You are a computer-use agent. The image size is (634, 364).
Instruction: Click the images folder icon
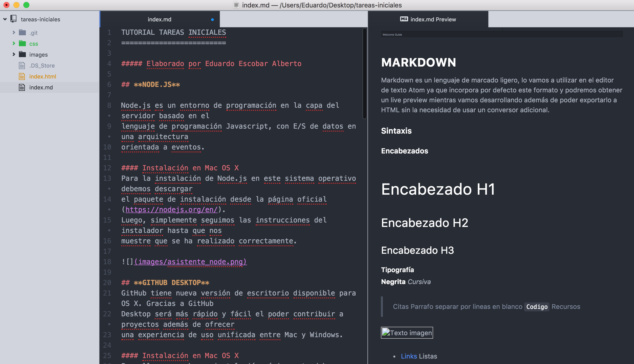pyautogui.click(x=22, y=54)
